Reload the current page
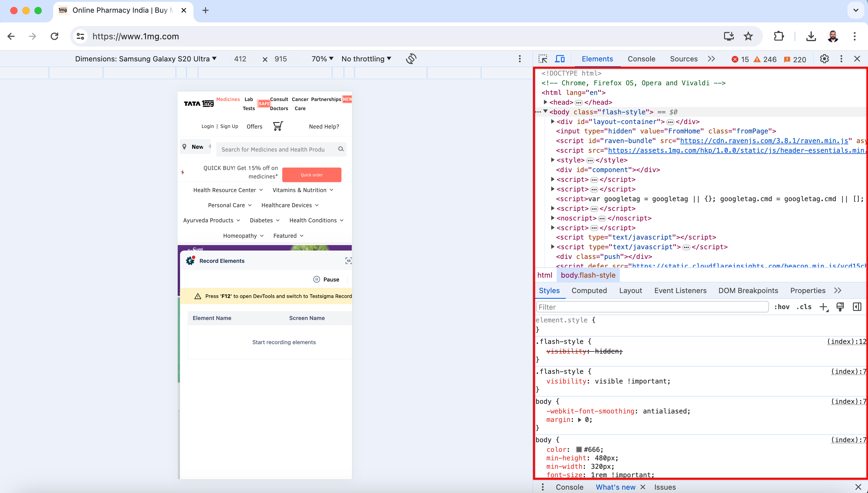This screenshot has width=868, height=493. pyautogui.click(x=54, y=36)
